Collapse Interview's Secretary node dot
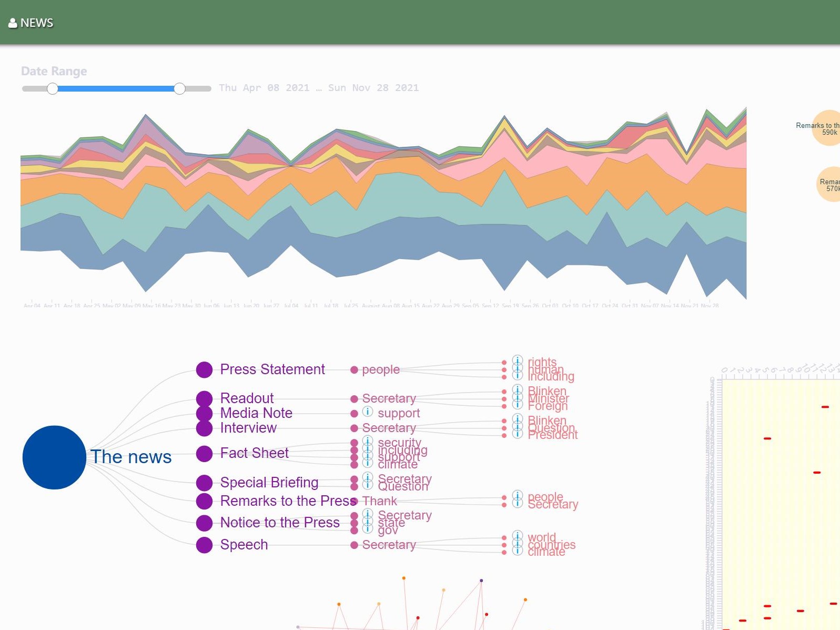The image size is (840, 630). click(x=355, y=428)
